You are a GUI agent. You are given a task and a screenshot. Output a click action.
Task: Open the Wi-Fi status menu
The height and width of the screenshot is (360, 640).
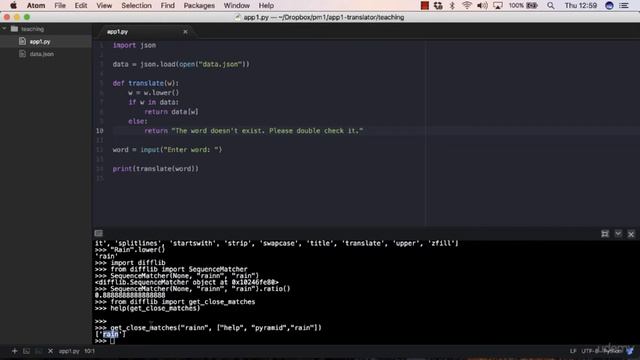467,5
